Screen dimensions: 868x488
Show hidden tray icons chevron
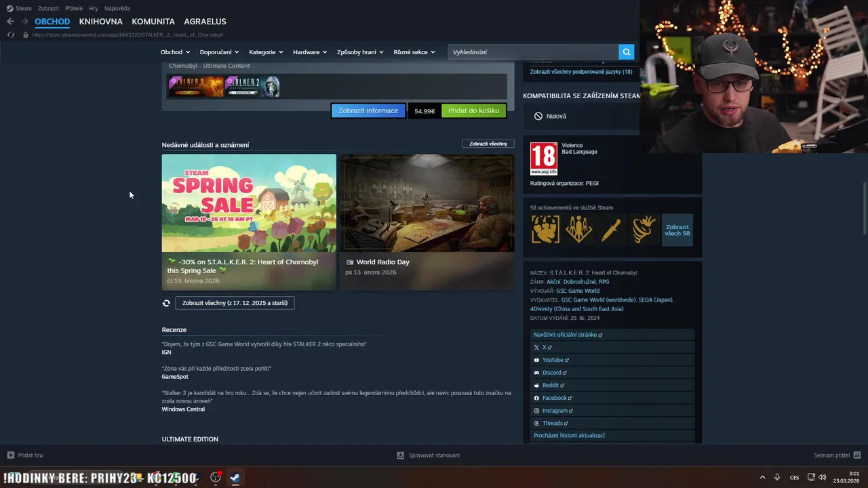[762, 477]
